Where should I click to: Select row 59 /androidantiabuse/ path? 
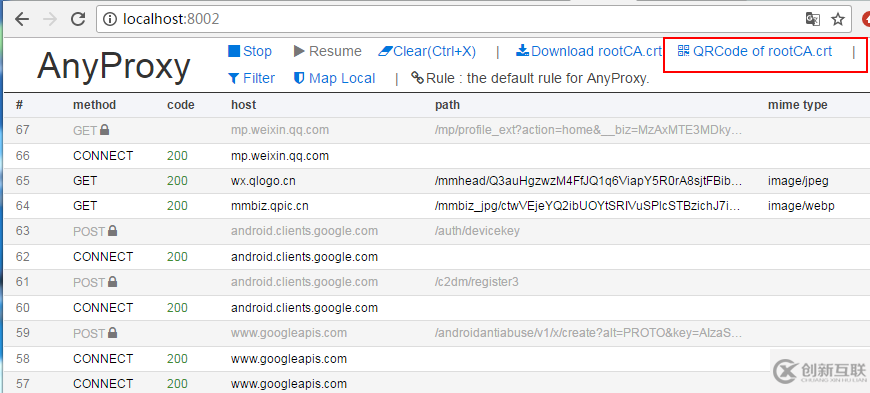(x=588, y=333)
